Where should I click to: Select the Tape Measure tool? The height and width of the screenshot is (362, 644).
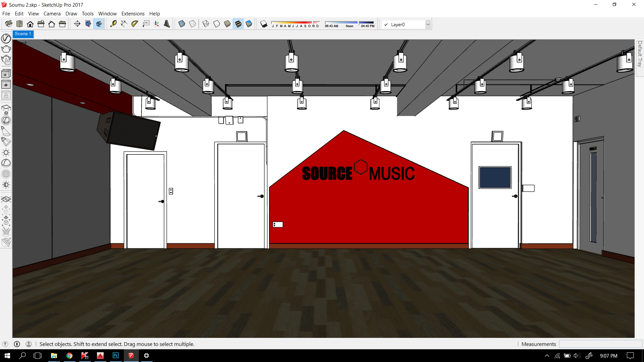(x=113, y=24)
